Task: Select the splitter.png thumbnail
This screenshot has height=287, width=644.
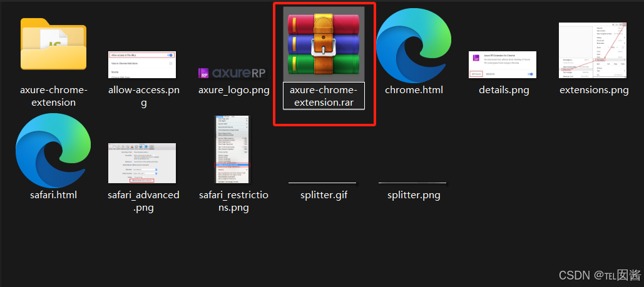Action: [x=412, y=183]
